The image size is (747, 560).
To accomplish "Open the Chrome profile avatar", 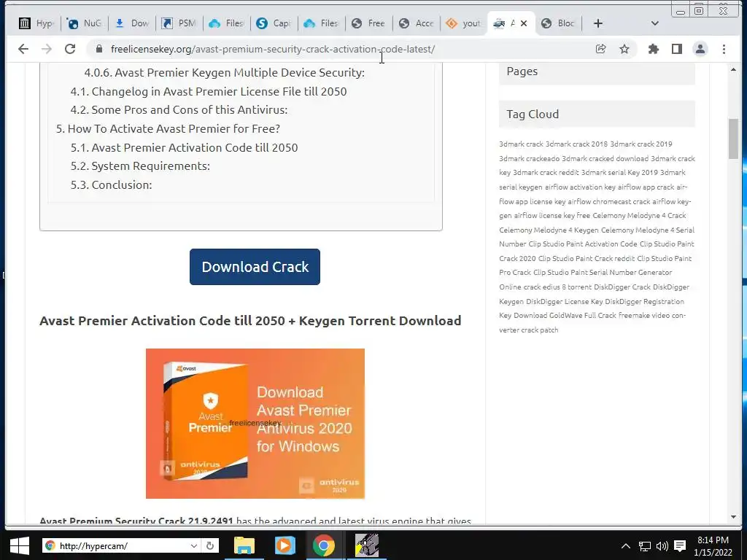I will point(700,49).
